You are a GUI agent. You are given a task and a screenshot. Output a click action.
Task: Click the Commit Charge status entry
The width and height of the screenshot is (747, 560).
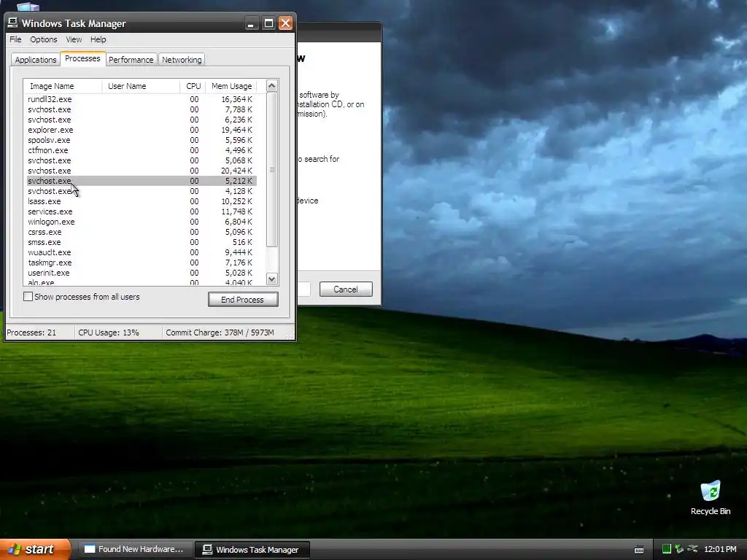coord(220,332)
